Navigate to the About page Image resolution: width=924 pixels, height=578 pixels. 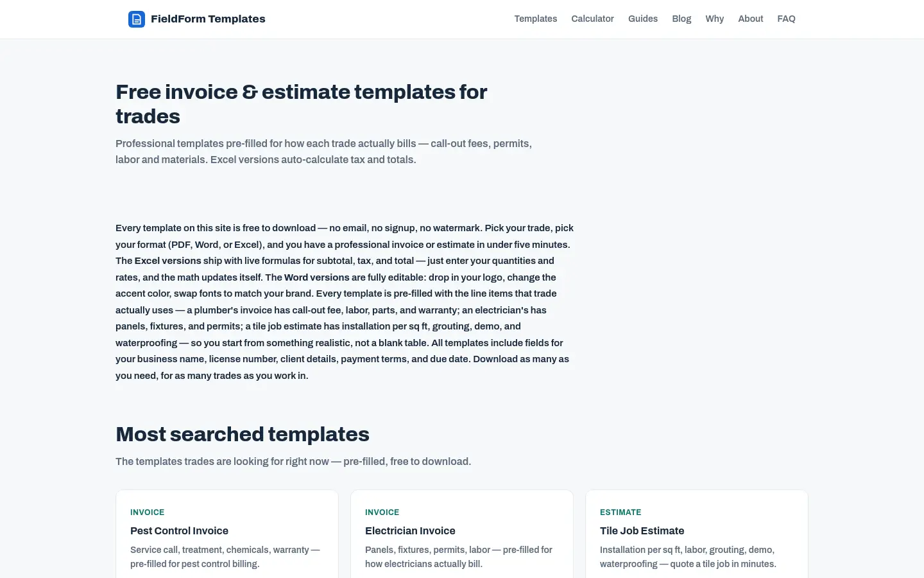750,19
